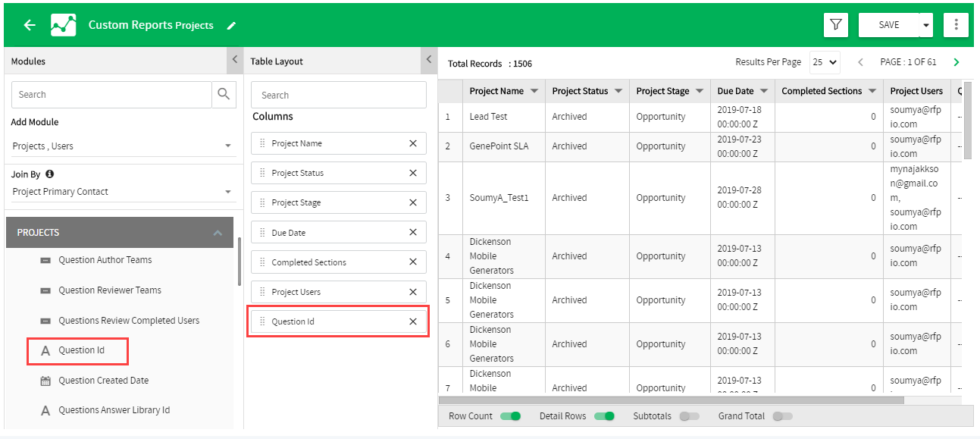The height and width of the screenshot is (439, 980).
Task: Click Modules list vertical scrollbar
Action: (x=240, y=262)
